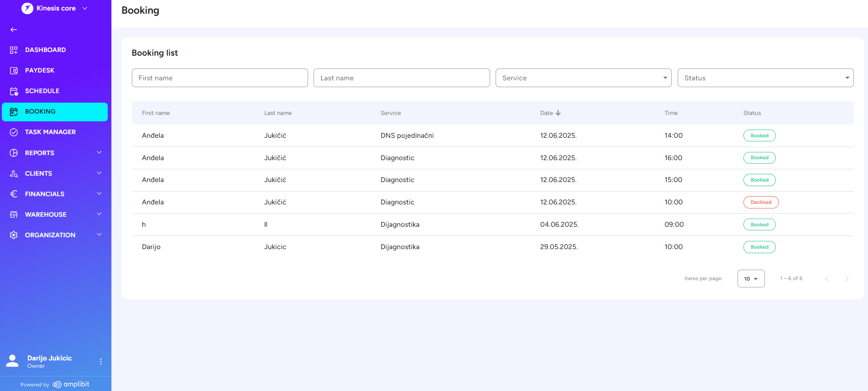868x391 pixels.
Task: Select the DNS pojedinačni service cell
Action: click(407, 136)
